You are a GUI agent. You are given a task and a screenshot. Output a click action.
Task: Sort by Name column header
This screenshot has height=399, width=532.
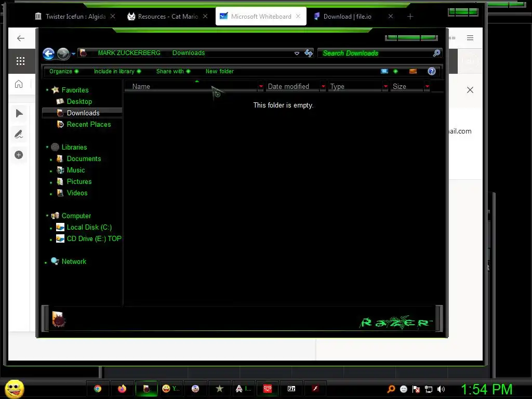pyautogui.click(x=191, y=87)
